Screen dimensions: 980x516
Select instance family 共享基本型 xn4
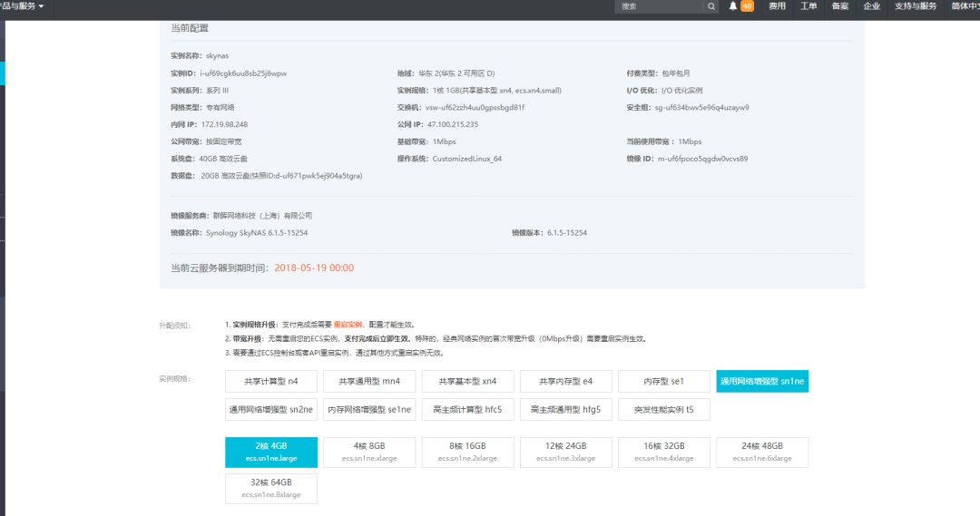tap(468, 381)
